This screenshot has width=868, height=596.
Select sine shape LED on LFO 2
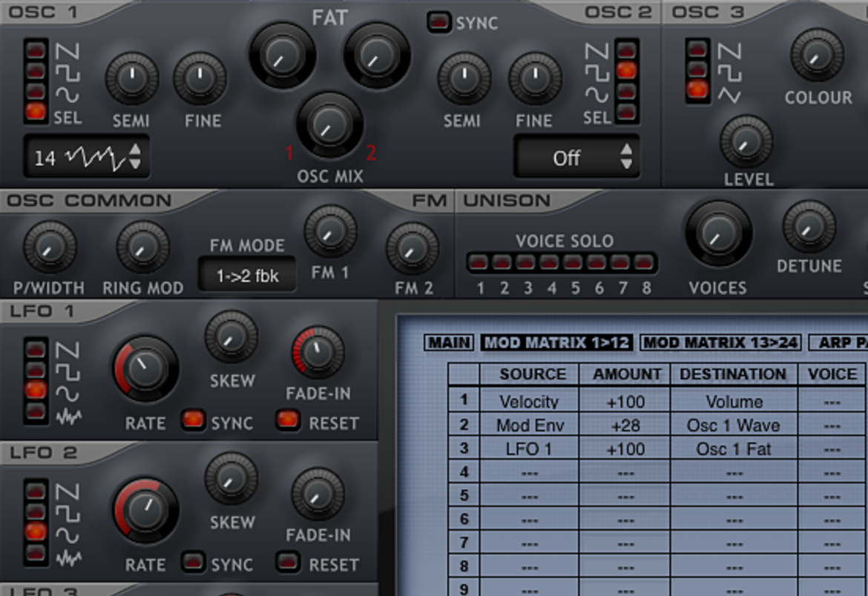point(36,532)
